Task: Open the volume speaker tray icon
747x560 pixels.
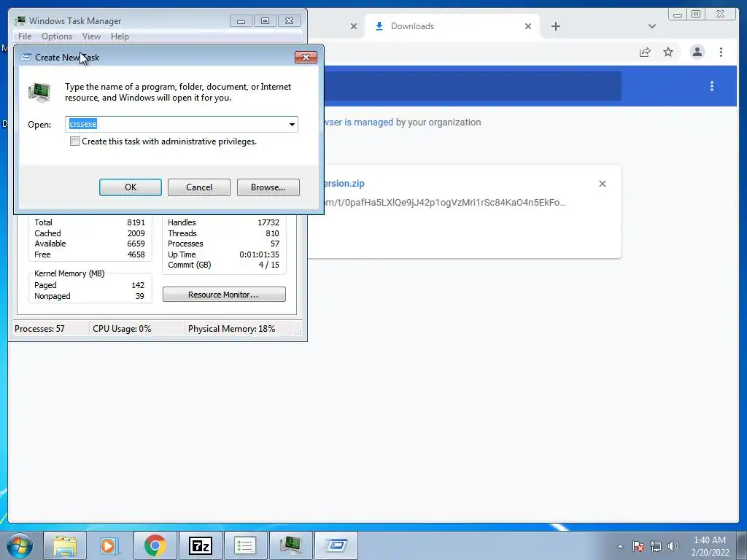Action: [x=673, y=546]
